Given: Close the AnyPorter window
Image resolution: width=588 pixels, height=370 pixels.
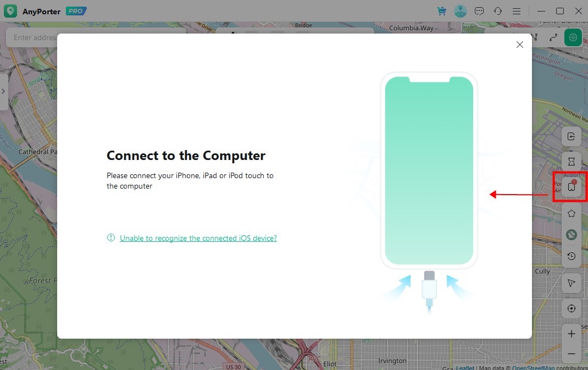Looking at the screenshot, I should click(x=579, y=11).
